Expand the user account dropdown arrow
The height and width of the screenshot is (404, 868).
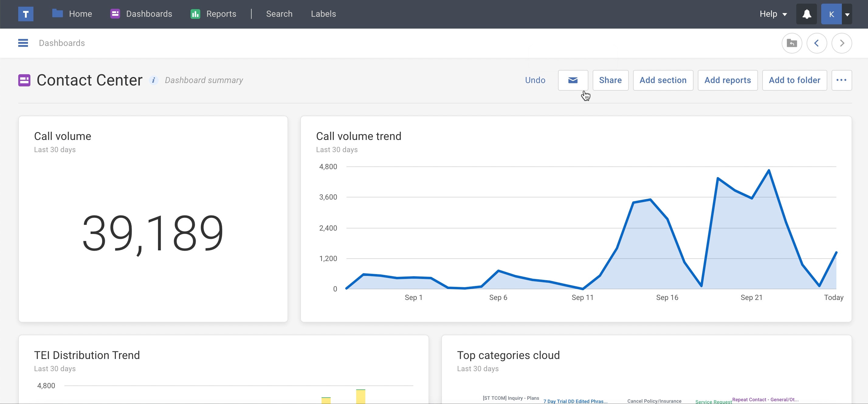[x=847, y=14]
